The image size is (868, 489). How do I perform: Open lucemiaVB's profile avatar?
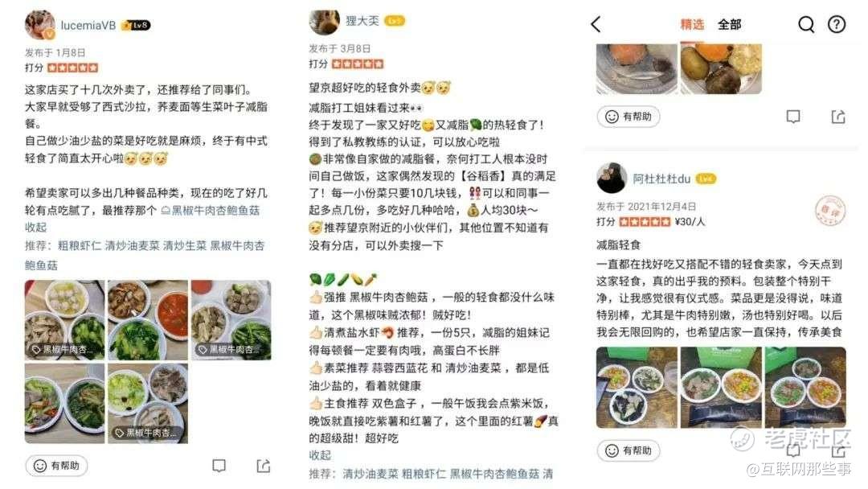coord(40,25)
